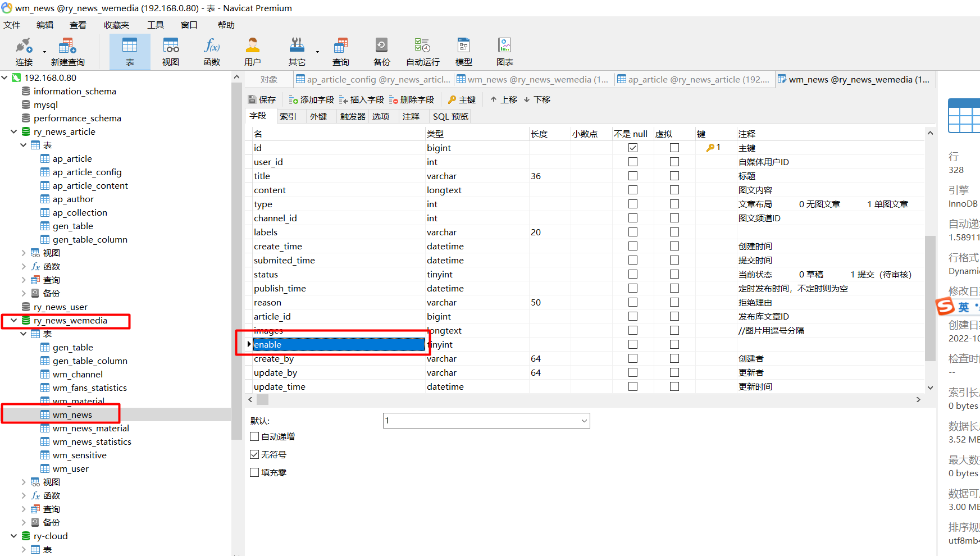Image resolution: width=980 pixels, height=556 pixels.
Task: Open the 备份 (Backup) toolbar icon
Action: [381, 51]
